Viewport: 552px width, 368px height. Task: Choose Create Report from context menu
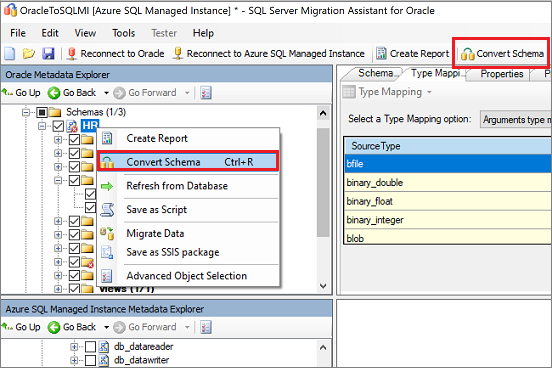pyautogui.click(x=188, y=138)
